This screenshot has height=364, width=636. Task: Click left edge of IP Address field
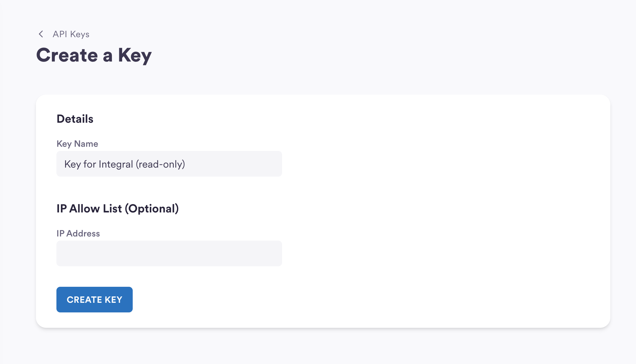[x=62, y=253]
